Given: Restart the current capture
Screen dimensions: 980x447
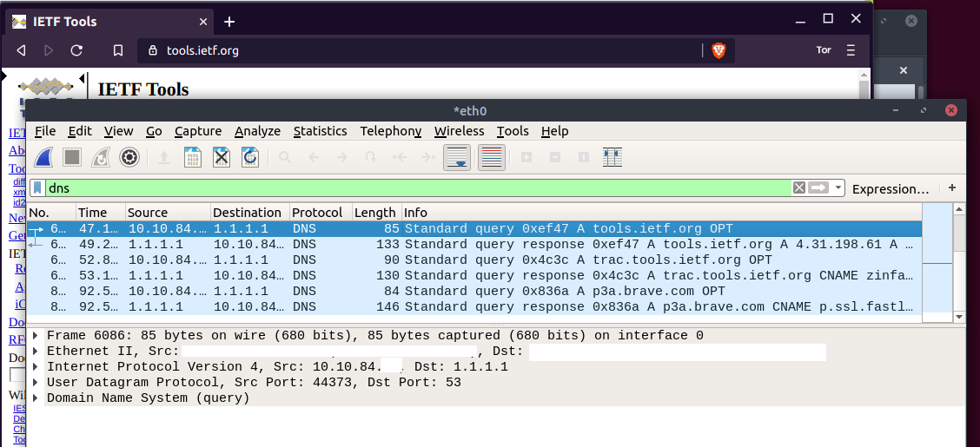Looking at the screenshot, I should point(101,157).
